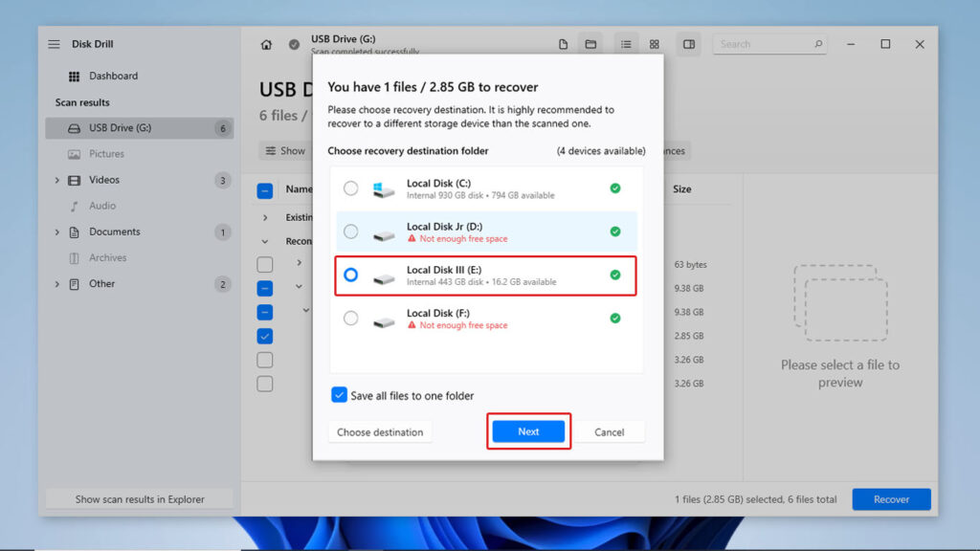The height and width of the screenshot is (551, 980).
Task: Switch to grid view in the toolbar
Action: point(655,44)
